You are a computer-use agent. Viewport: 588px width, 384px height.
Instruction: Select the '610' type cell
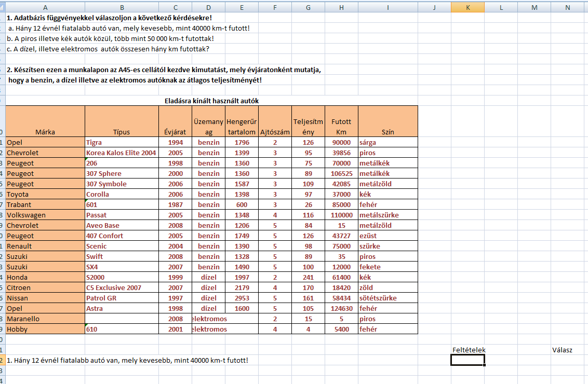(x=122, y=330)
